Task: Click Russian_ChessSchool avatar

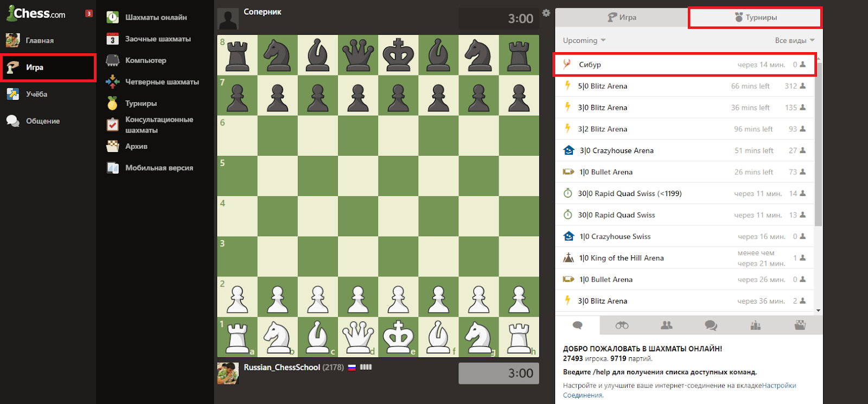Action: [228, 374]
